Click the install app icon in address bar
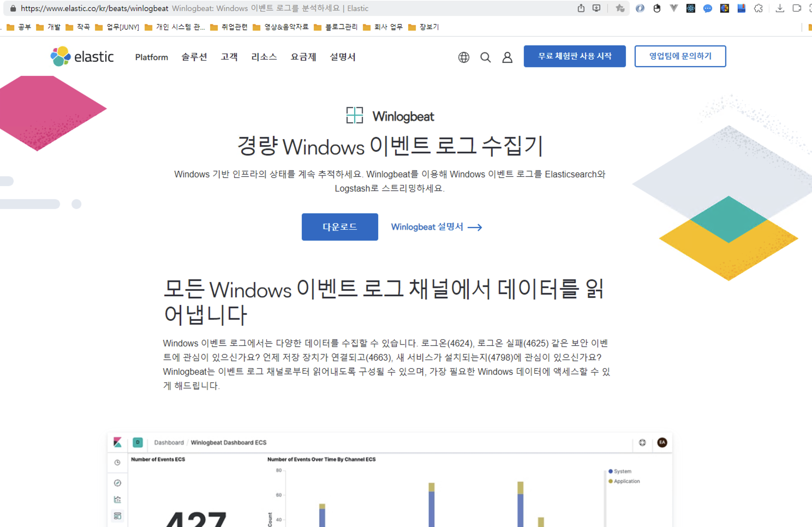Screen dimensions: 812x527 click(x=596, y=8)
